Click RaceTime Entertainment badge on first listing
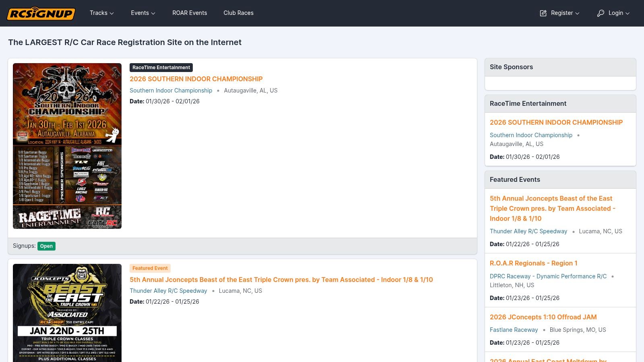The height and width of the screenshot is (362, 644). point(161,68)
